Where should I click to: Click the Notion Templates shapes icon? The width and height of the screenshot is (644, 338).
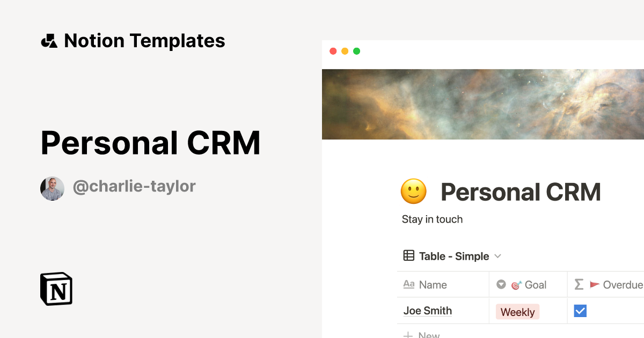click(49, 41)
